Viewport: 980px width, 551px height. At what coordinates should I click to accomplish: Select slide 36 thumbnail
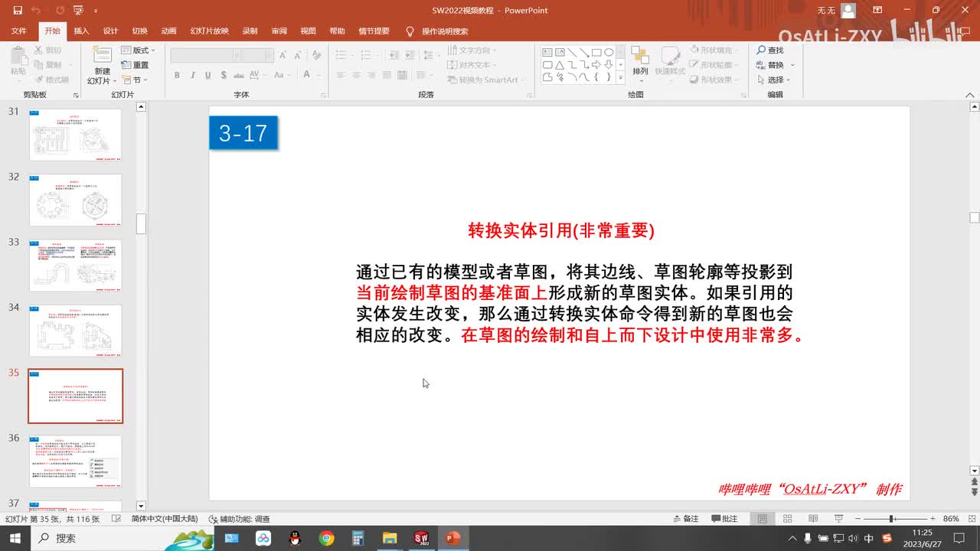coord(75,461)
